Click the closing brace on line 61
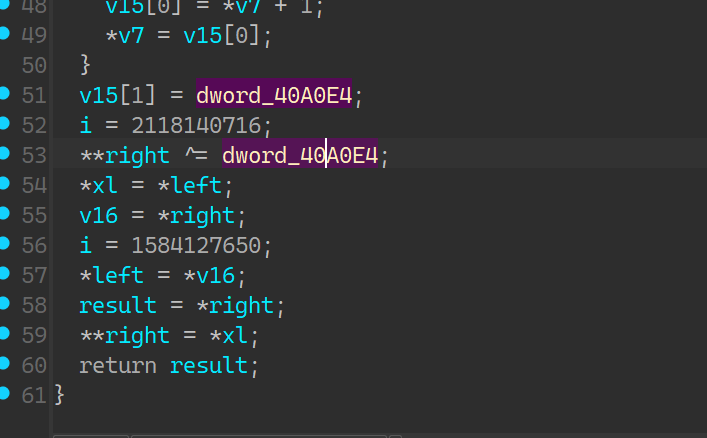Screen dimensions: 707x438 (59, 396)
